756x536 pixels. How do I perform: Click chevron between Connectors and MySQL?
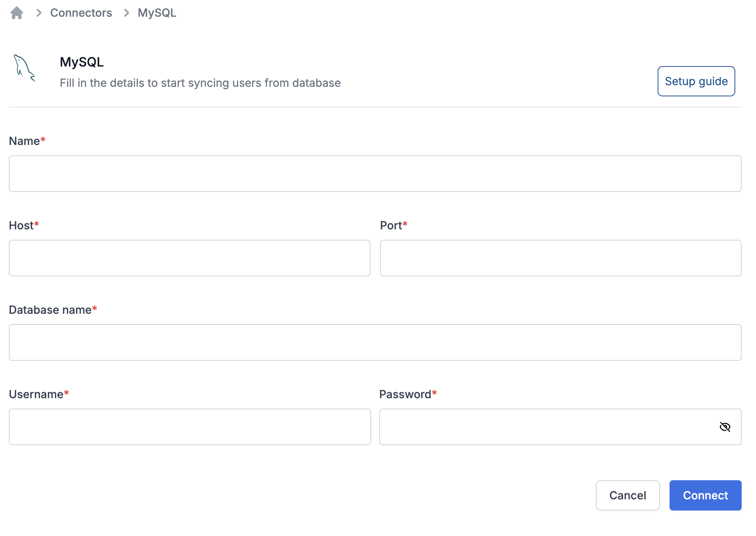127,13
